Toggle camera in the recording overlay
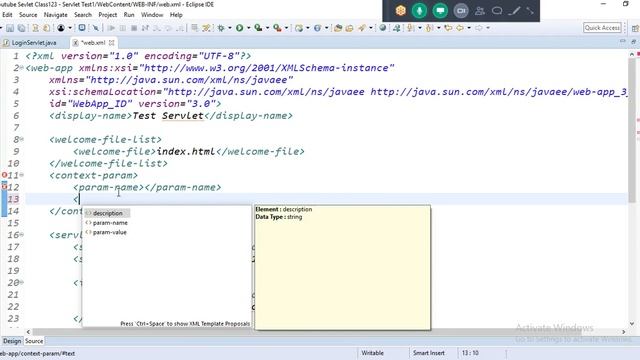 (x=461, y=11)
